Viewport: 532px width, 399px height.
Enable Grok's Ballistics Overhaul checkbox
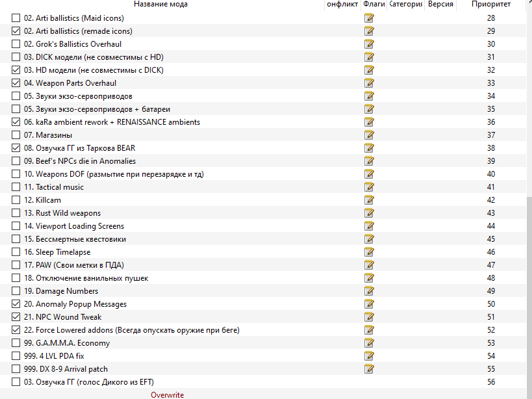pos(16,44)
